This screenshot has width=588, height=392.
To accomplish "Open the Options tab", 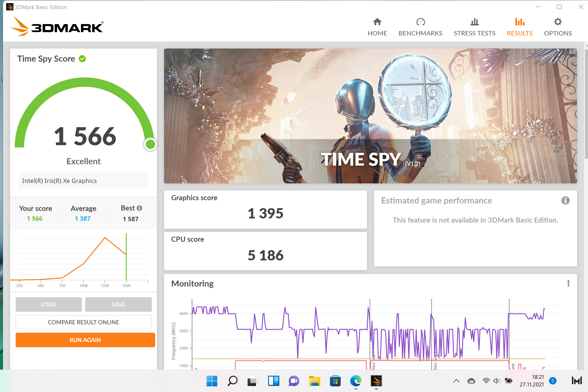I will tap(558, 27).
